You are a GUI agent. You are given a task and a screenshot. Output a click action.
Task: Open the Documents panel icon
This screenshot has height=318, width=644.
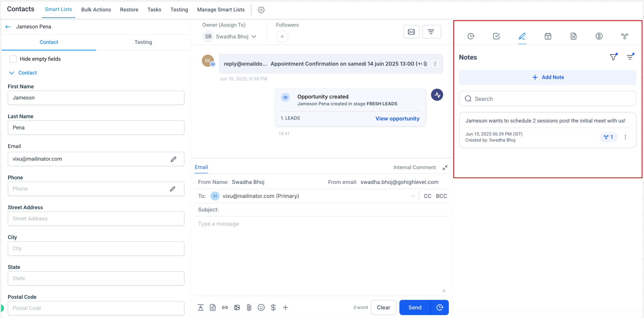[x=574, y=36]
